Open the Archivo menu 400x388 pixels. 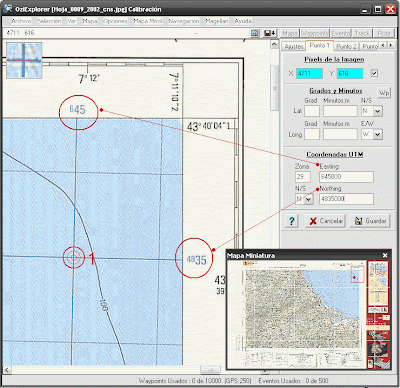coord(21,21)
